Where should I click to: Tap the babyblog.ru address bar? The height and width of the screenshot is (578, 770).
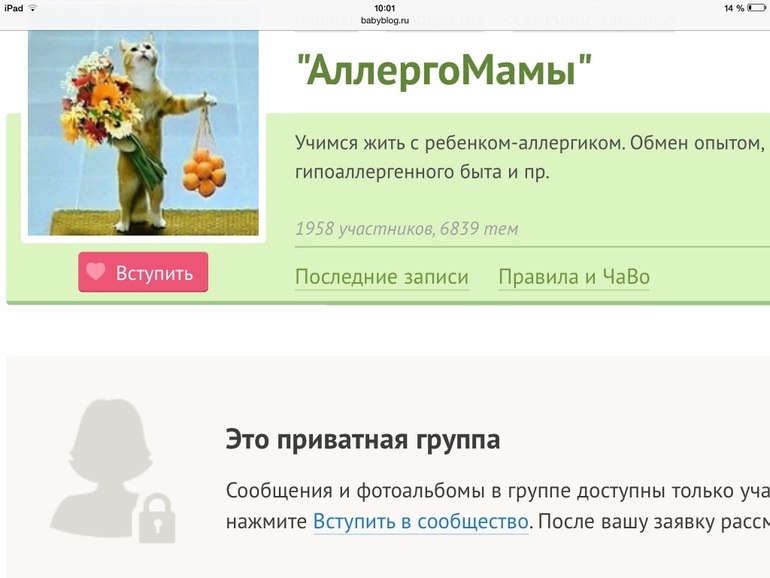385,21
